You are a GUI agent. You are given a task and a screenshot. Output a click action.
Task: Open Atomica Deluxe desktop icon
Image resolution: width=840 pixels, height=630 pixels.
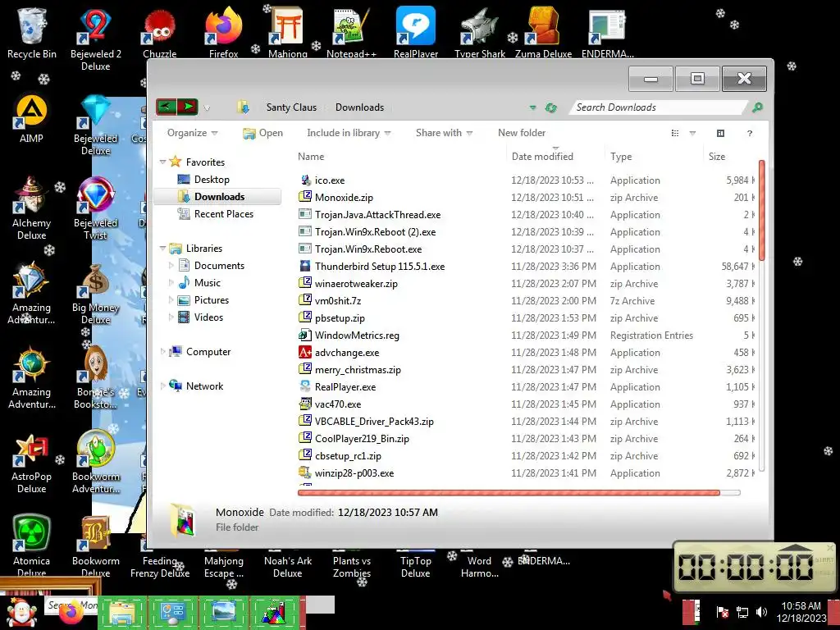coord(32,546)
